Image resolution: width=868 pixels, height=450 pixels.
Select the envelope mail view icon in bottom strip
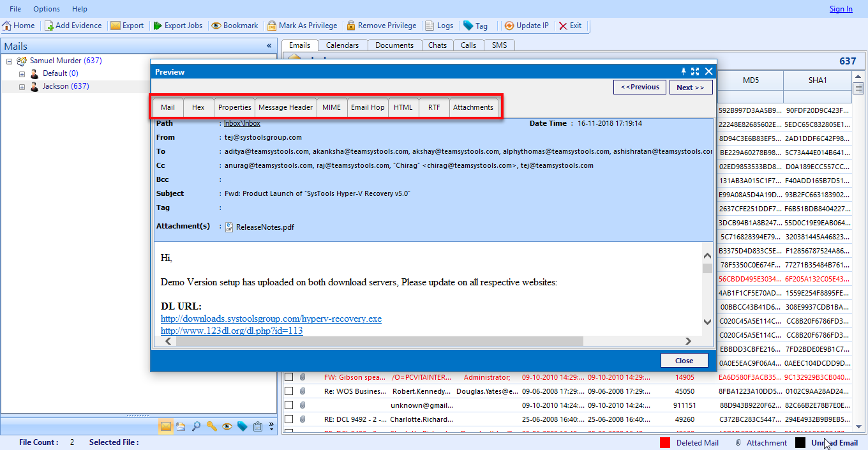(x=166, y=426)
